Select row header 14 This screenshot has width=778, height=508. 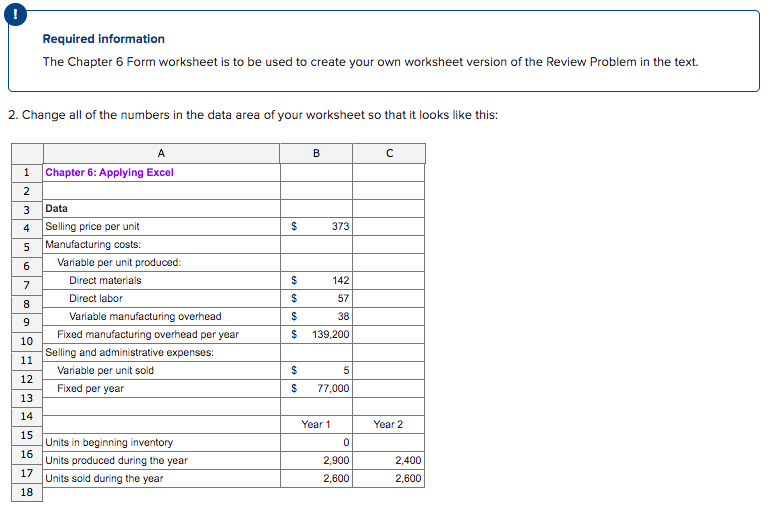pyautogui.click(x=27, y=416)
